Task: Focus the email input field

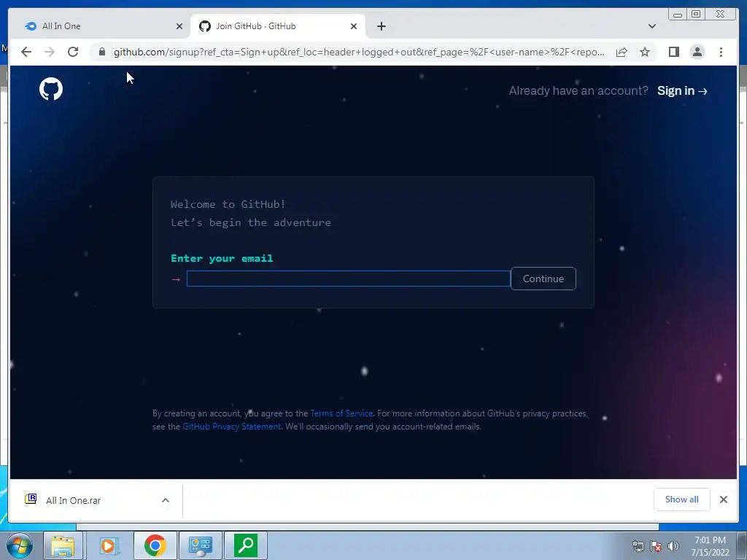Action: coord(348,279)
